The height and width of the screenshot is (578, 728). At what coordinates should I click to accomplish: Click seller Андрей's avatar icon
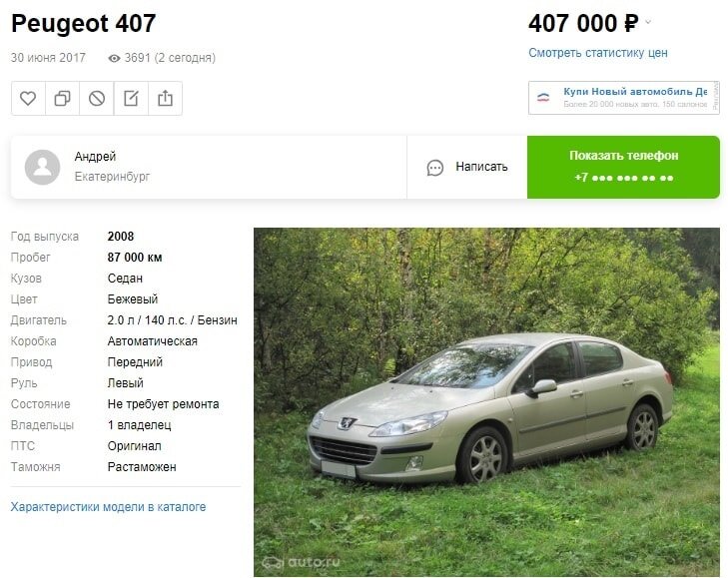[42, 167]
